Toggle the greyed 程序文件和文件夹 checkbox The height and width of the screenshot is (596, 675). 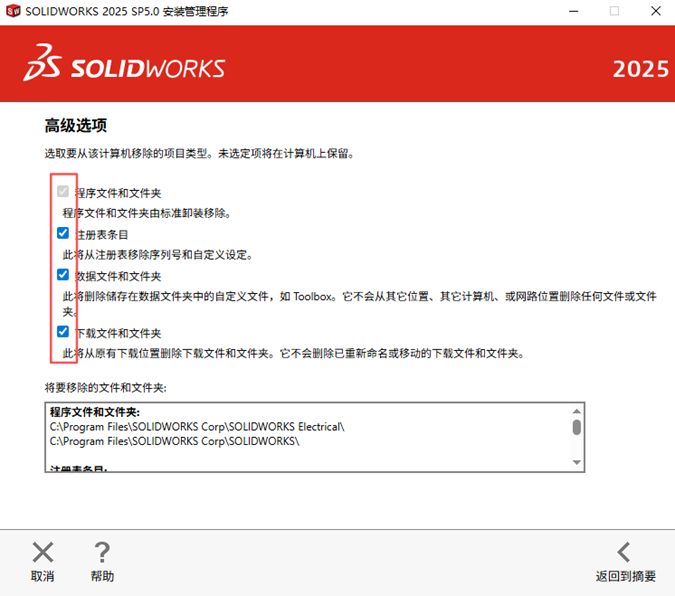[63, 191]
